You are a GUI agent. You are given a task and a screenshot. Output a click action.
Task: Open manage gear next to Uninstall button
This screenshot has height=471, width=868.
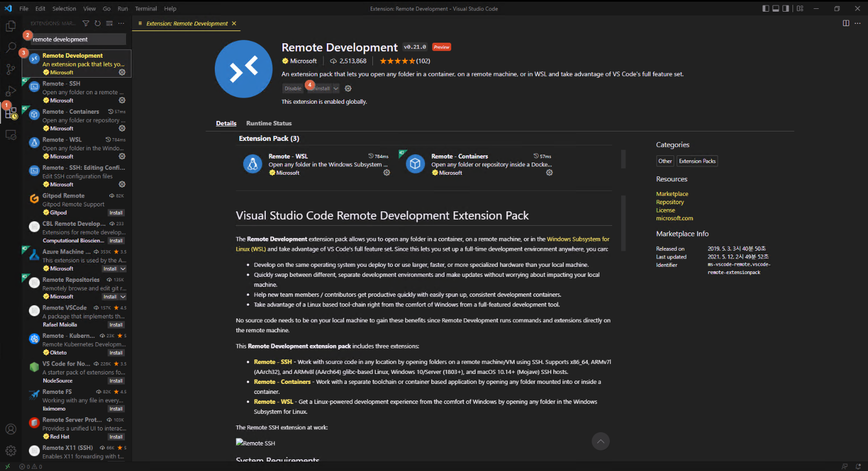tap(348, 88)
